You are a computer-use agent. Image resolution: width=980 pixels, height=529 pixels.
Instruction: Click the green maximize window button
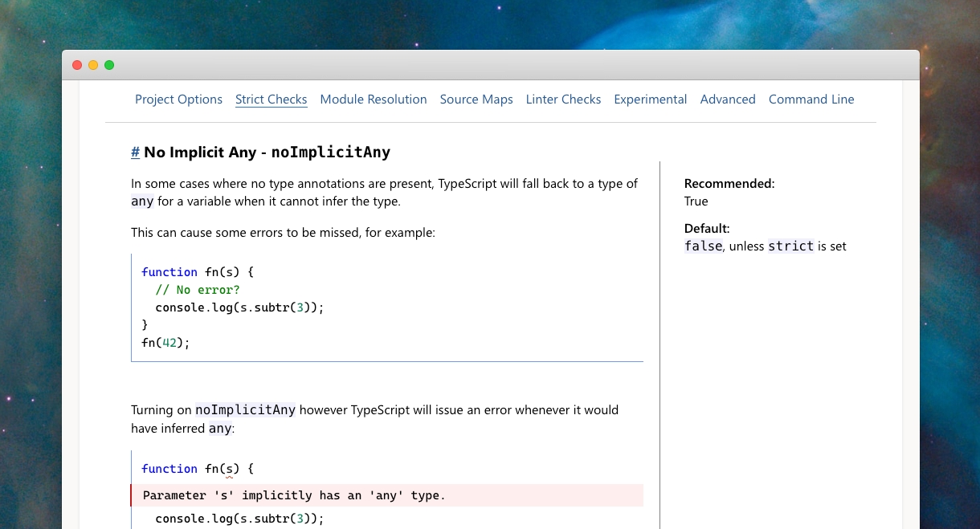click(109, 65)
